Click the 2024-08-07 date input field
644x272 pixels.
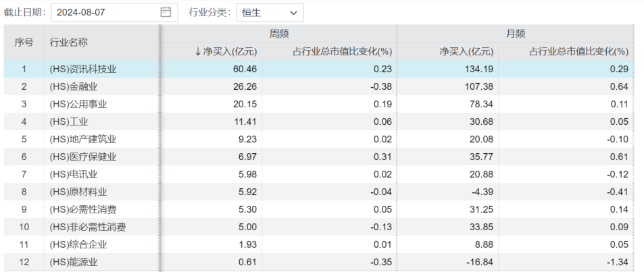108,12
